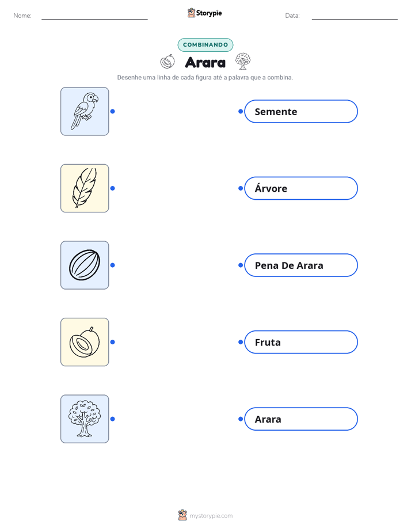Viewport: 411px width, 532px height.
Task: Click the bear logo in the footer
Action: (182, 515)
